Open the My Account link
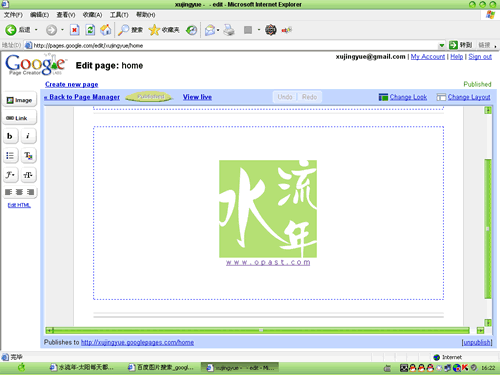 (428, 57)
